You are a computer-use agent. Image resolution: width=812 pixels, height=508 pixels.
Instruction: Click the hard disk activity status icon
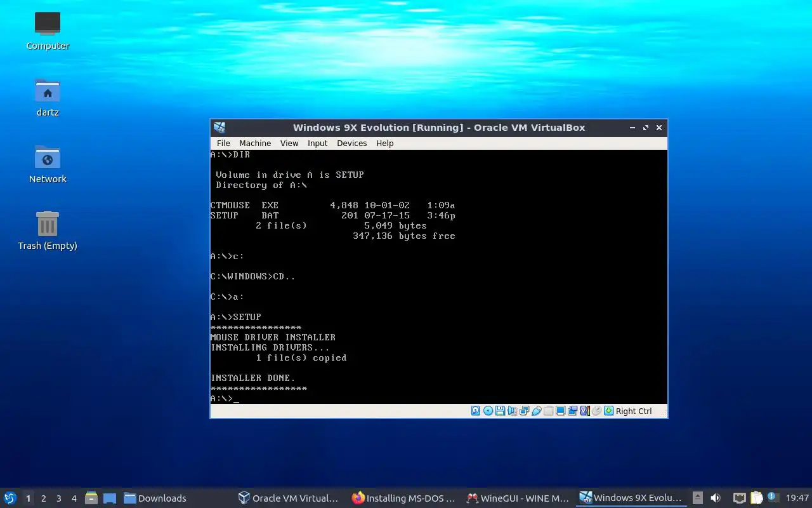476,411
